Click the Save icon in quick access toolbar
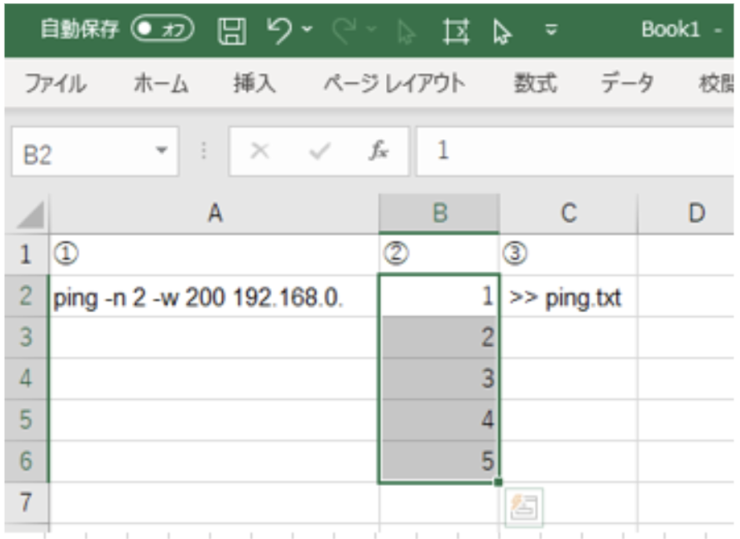Viewport: 740px width, 539px height. [x=232, y=30]
